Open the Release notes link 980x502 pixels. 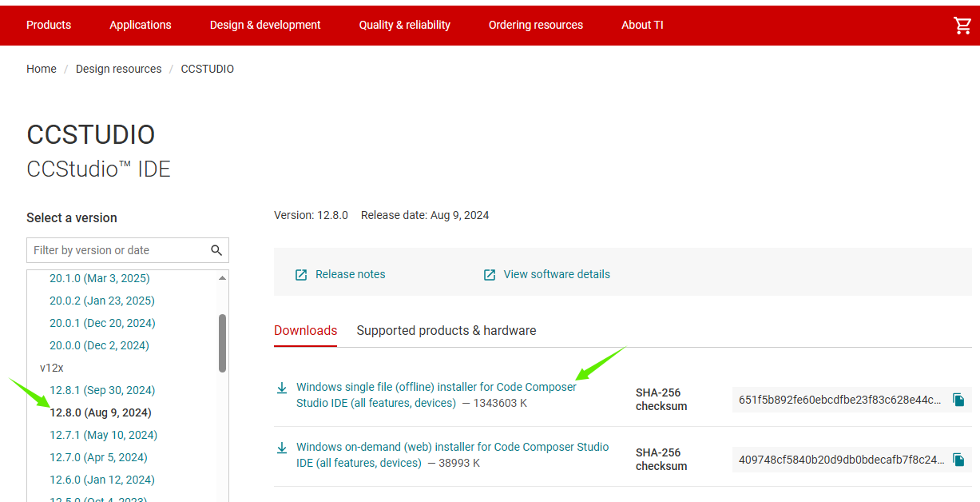click(351, 274)
